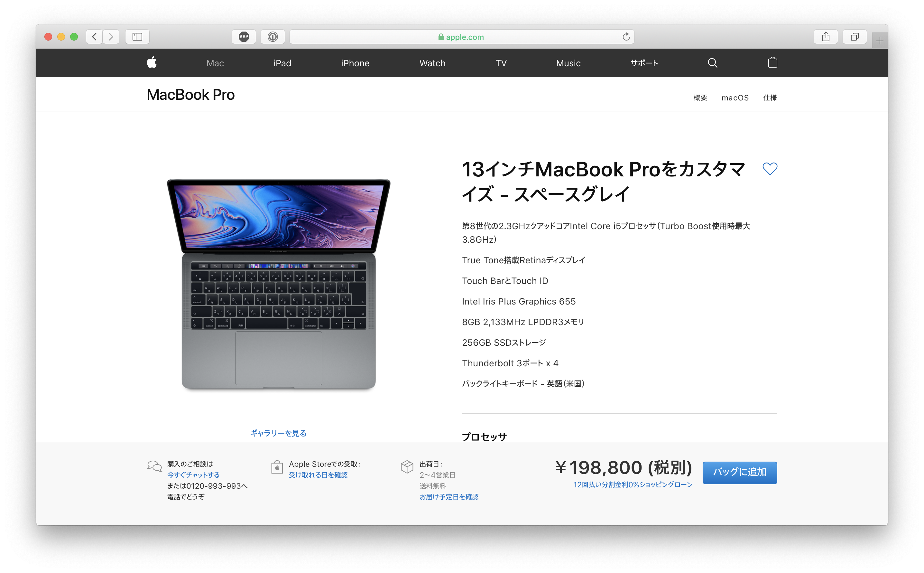Open a new tab
The width and height of the screenshot is (924, 573).
point(879,41)
